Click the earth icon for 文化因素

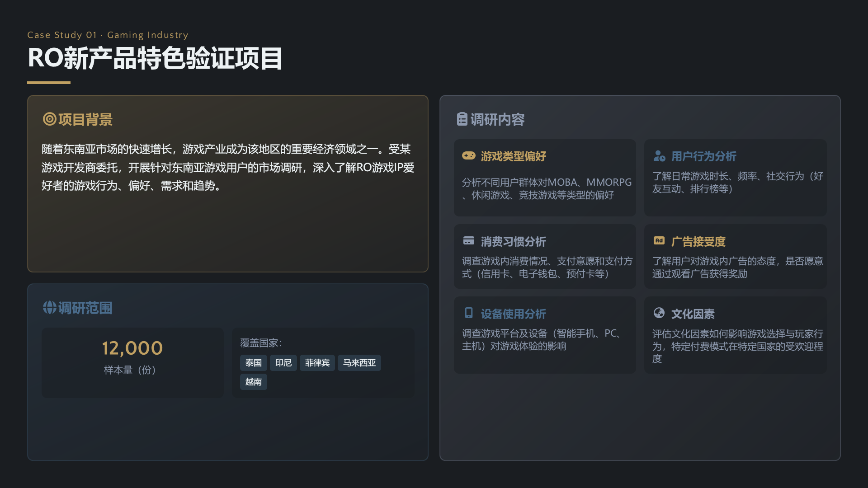[x=659, y=313]
